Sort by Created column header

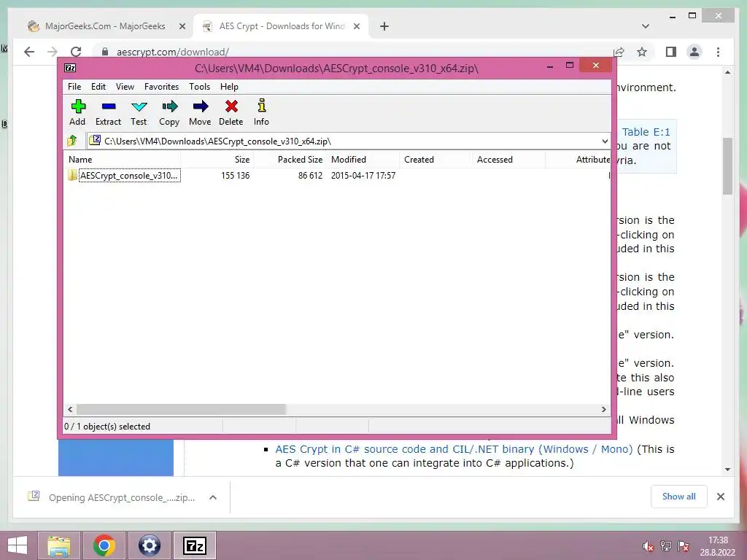435,160
